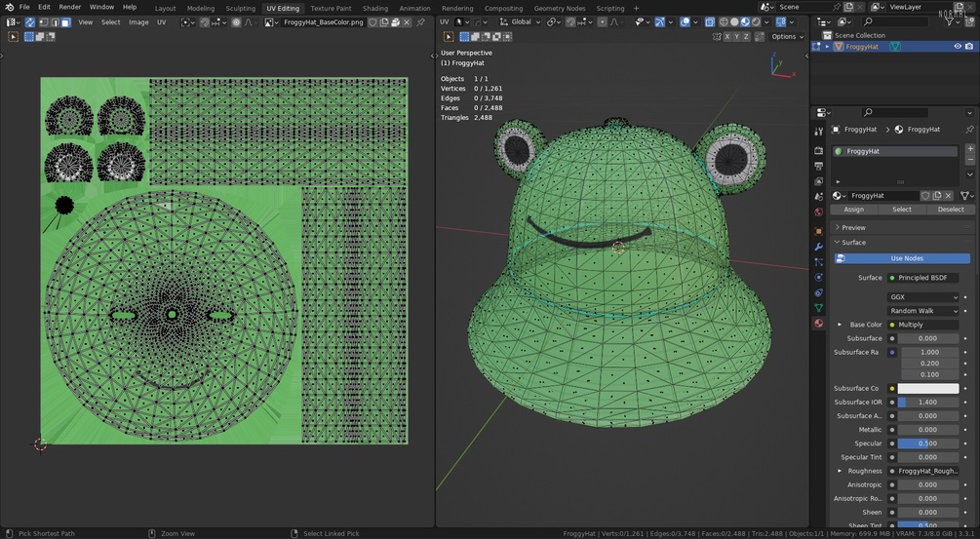Switch to the Shading workspace tab

click(x=375, y=8)
